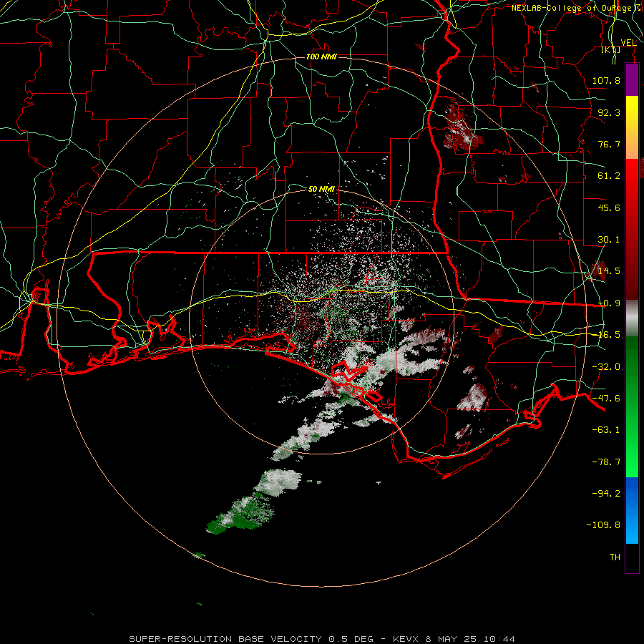The width and height of the screenshot is (644, 644).
Task: Select the 61.2 velocity scale value
Action: [609, 176]
